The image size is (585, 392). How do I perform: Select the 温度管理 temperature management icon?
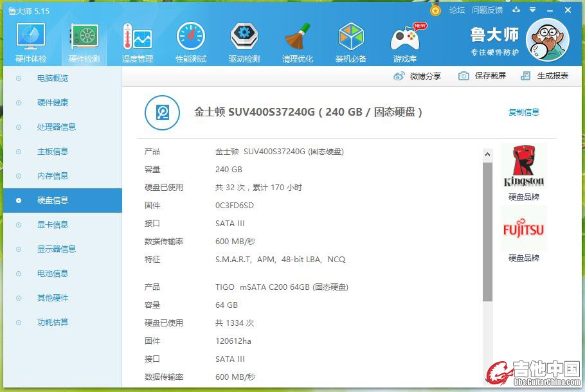tap(137, 39)
